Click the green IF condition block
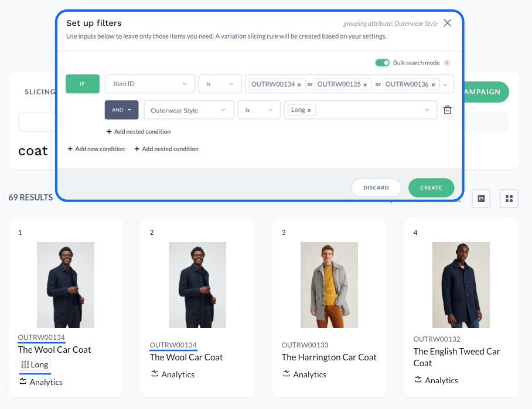 83,84
